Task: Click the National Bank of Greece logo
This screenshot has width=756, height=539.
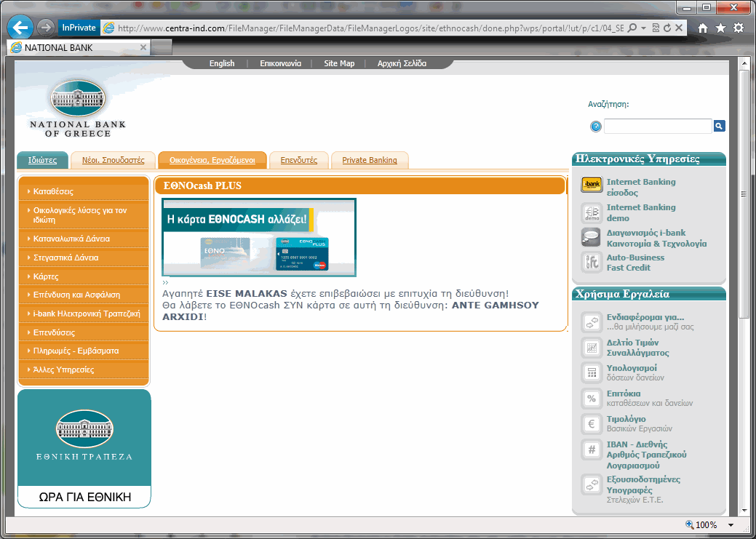Action: point(78,108)
